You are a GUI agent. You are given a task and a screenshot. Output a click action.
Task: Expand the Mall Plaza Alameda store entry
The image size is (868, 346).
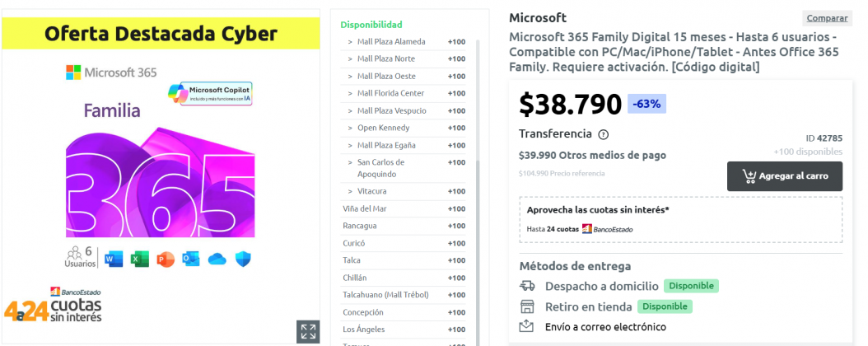tap(404, 41)
